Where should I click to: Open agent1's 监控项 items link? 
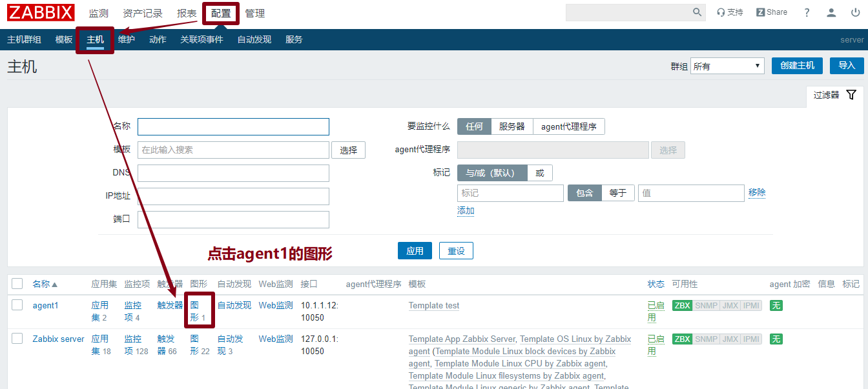132,311
